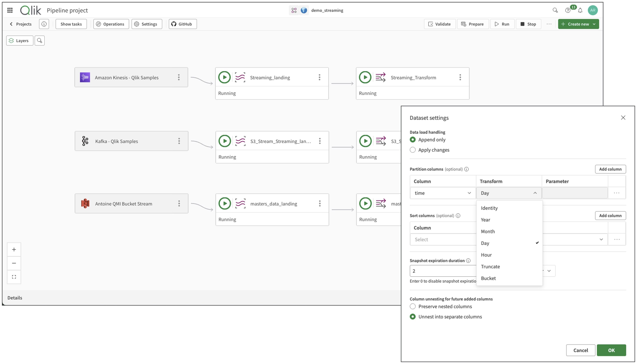637x364 pixels.
Task: Click the play icon on Streaming_Transform task
Action: coord(365,77)
